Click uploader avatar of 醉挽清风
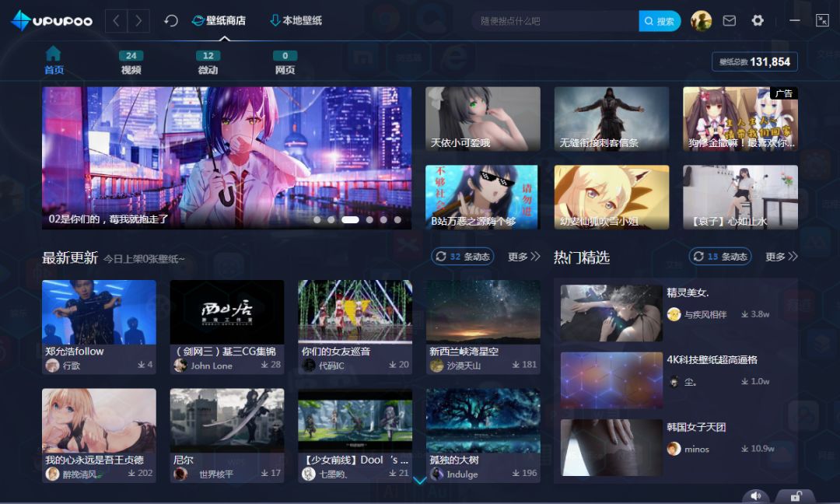This screenshot has width=840, height=504. [x=53, y=474]
